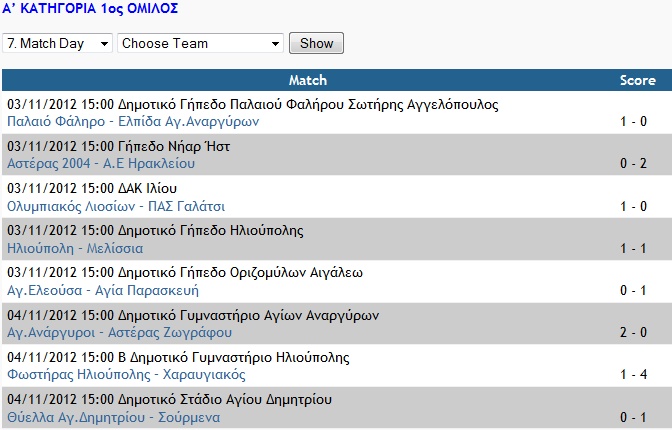672x430 pixels.
Task: Select Φωστήρας Ηλιούπολης - Χαραυγιακός match link
Action: [x=126, y=375]
